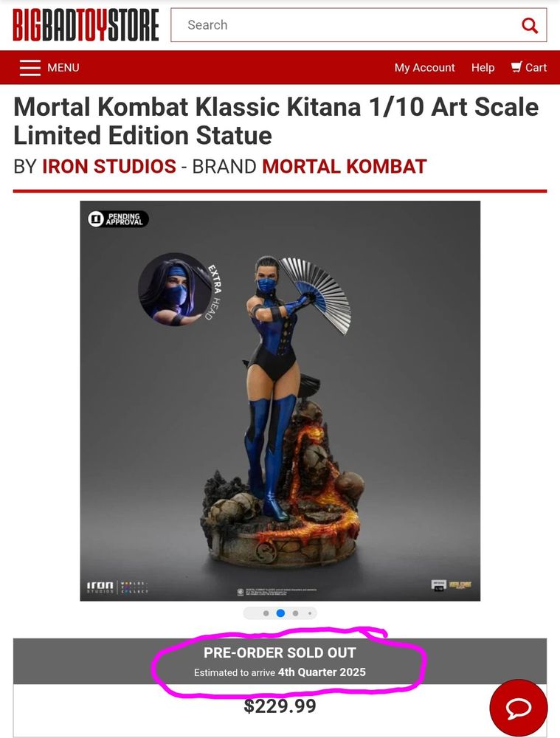Click the BigBadToyStore logo
The image size is (560, 738).
click(x=86, y=25)
